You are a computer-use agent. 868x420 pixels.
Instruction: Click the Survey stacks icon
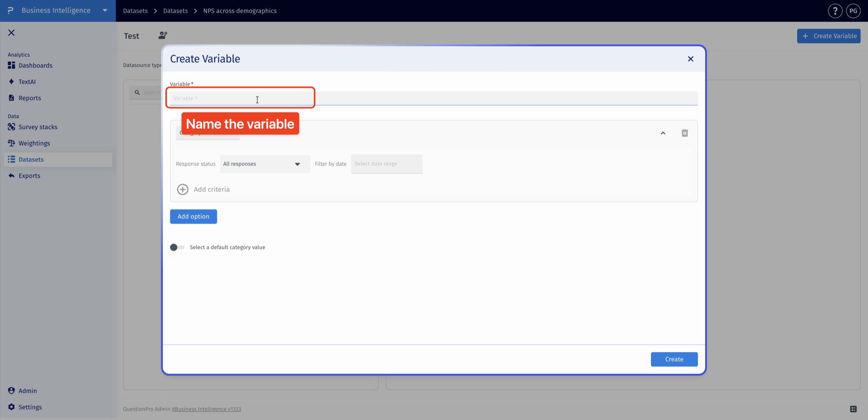11,127
